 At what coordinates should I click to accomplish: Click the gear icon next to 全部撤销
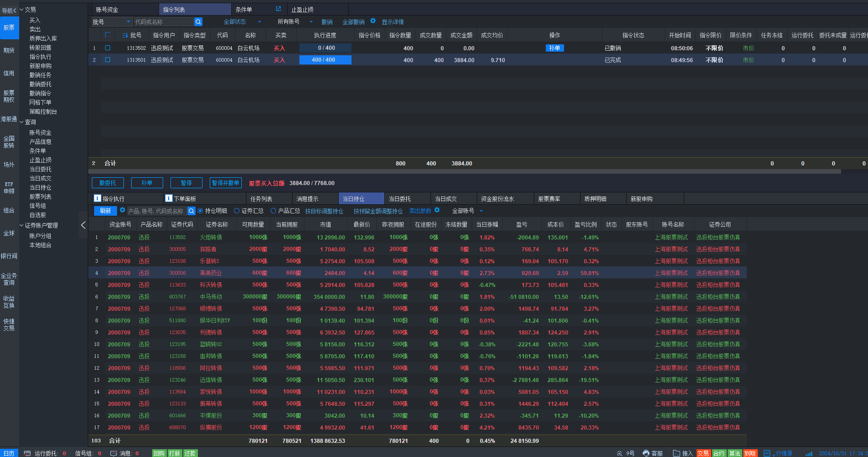(373, 21)
